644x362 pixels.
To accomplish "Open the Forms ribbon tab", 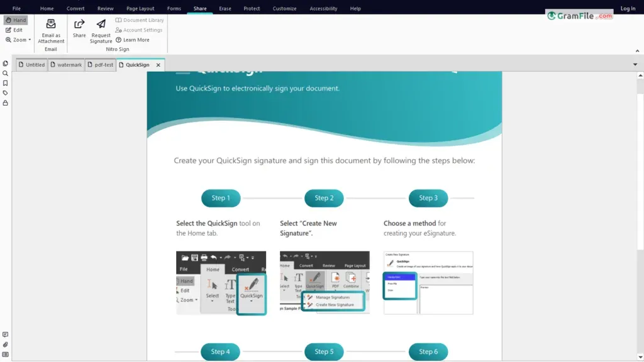I will pyautogui.click(x=174, y=8).
